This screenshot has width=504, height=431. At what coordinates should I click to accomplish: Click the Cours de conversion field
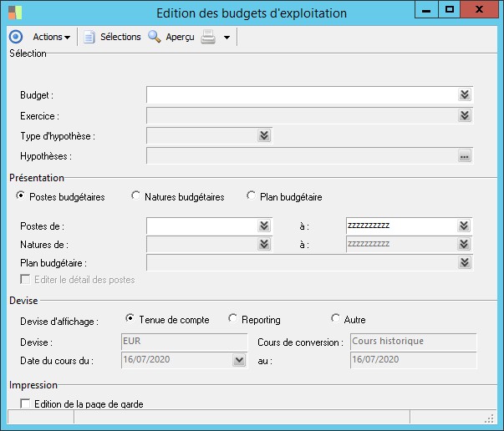point(414,342)
